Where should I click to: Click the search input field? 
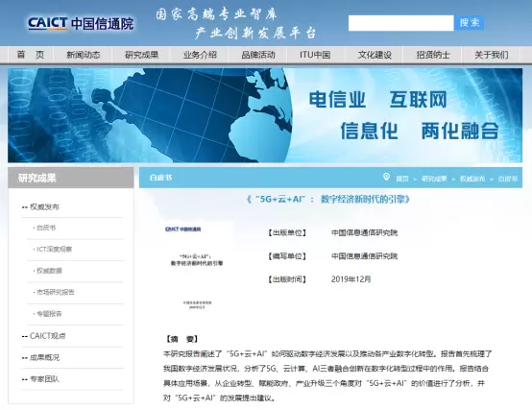[x=400, y=23]
